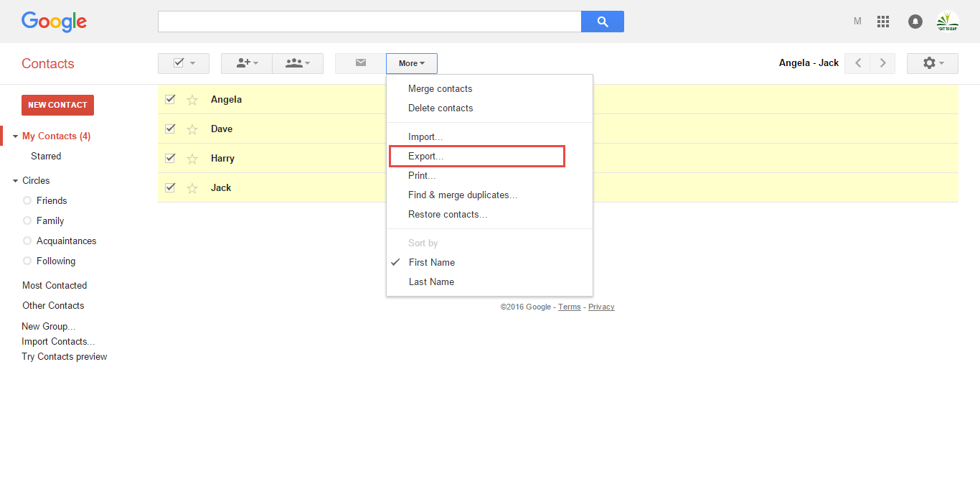Image resolution: width=980 pixels, height=479 pixels.
Task: Click into the Google search field
Action: pos(369,22)
